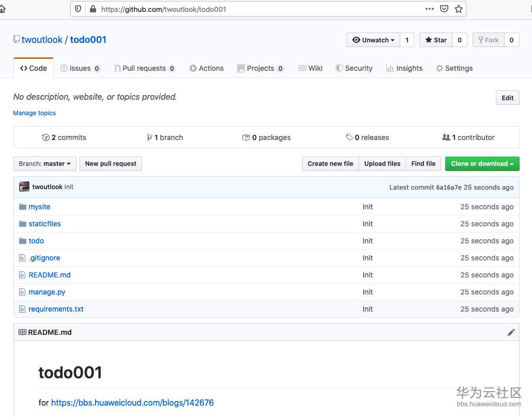Viewport: 532px width, 417px height.
Task: Click the padlock site security icon
Action: coord(92,9)
